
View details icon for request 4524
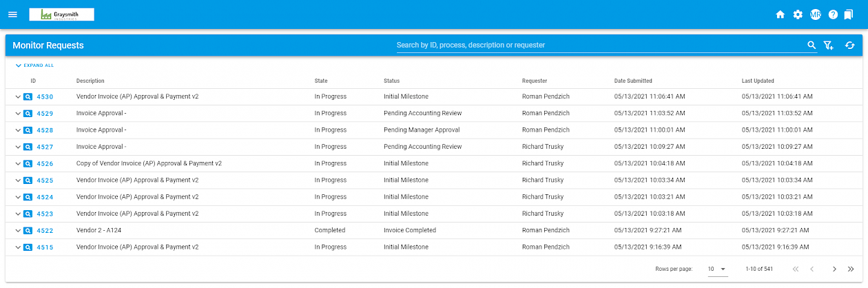(28, 197)
